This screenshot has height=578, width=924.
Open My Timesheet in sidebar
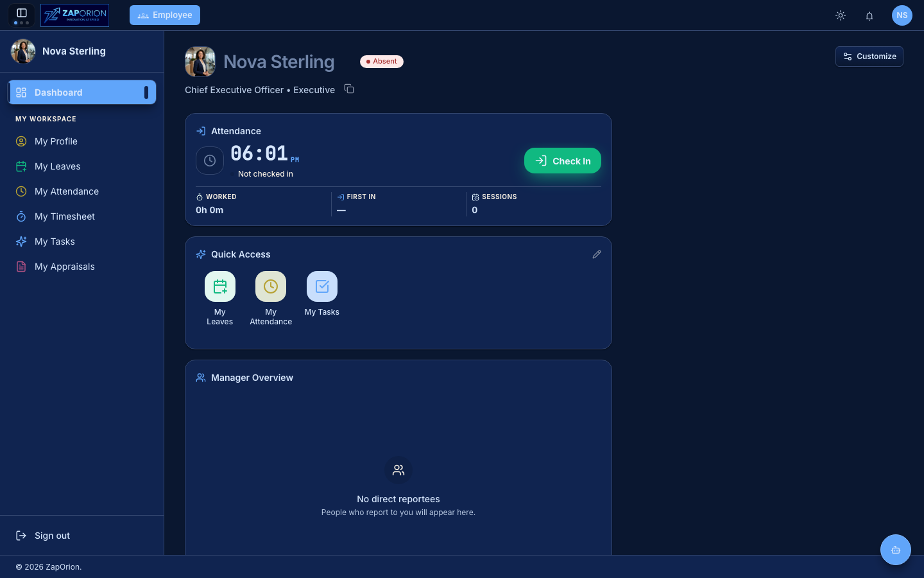(81, 216)
